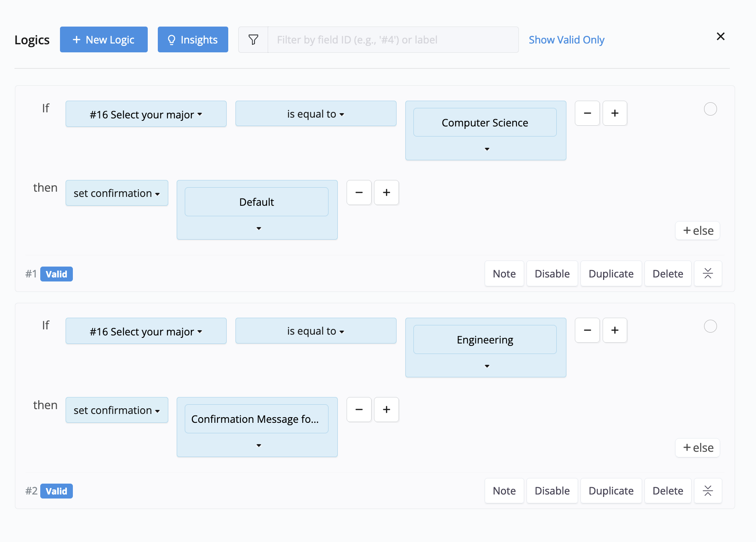Remove the Default confirmation action with minus
The width and height of the screenshot is (756, 542).
point(359,193)
